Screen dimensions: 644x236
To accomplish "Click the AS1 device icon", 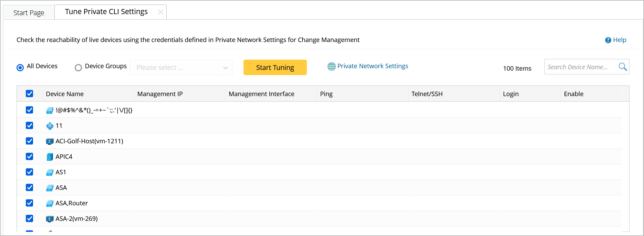I will pos(50,172).
